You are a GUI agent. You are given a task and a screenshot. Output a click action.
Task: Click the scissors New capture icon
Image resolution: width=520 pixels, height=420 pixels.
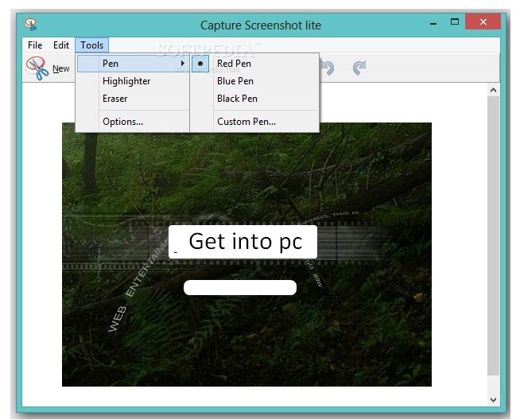pos(37,68)
